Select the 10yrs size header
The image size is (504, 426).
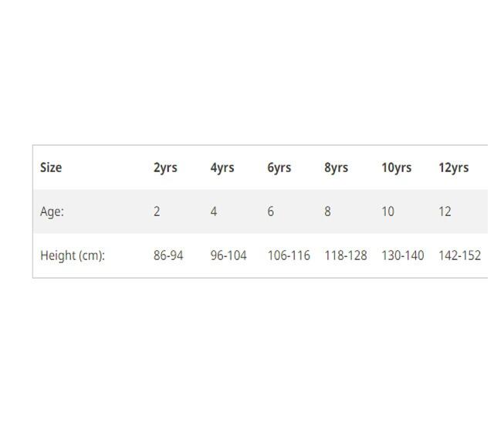396,167
